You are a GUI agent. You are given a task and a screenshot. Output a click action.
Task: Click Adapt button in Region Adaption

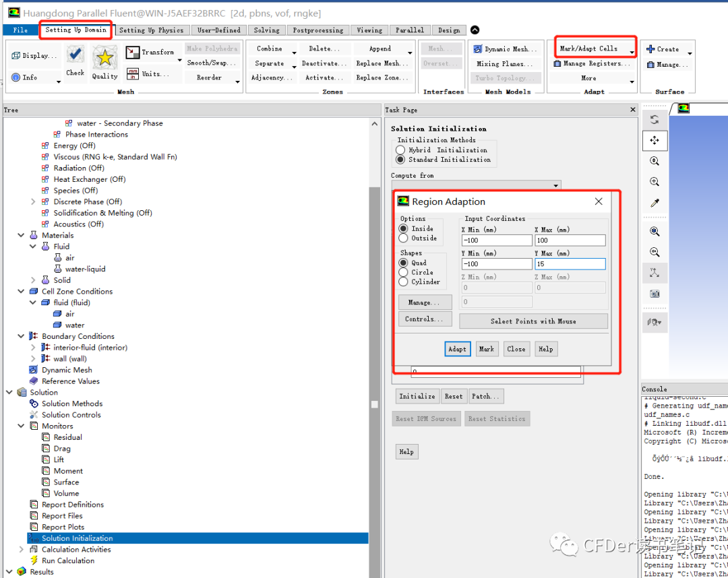point(457,350)
